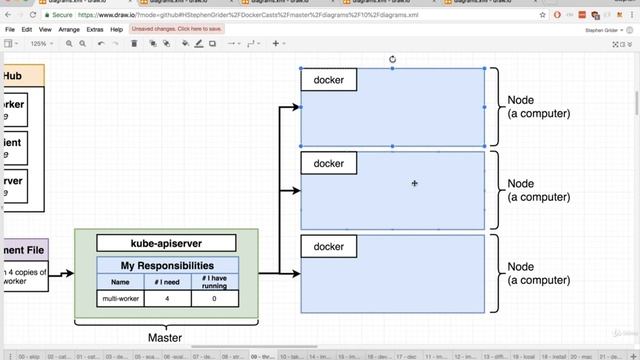Screen dimensions: 640x360
Task: Open the View menu
Action: pos(45,29)
